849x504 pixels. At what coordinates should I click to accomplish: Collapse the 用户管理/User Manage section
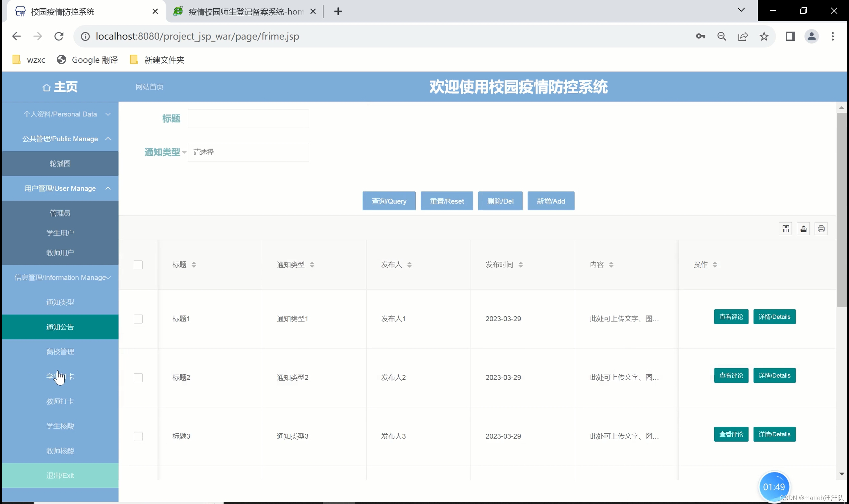[60, 188]
